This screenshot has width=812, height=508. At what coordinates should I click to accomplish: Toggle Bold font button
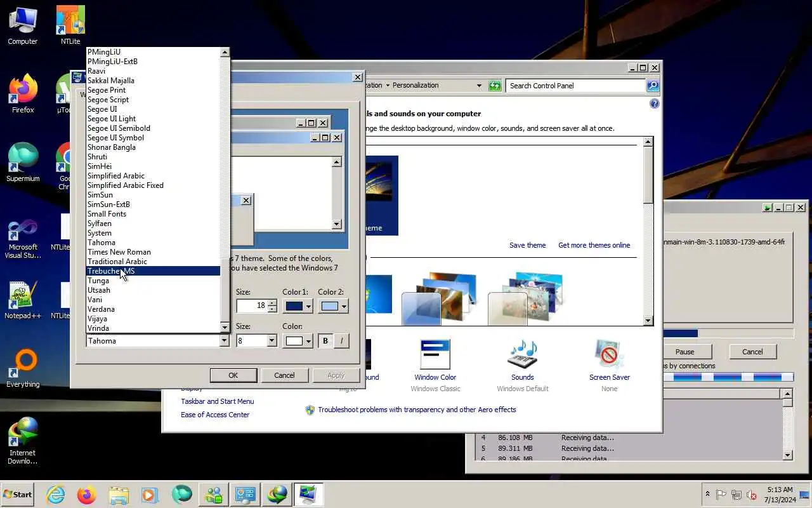point(325,341)
